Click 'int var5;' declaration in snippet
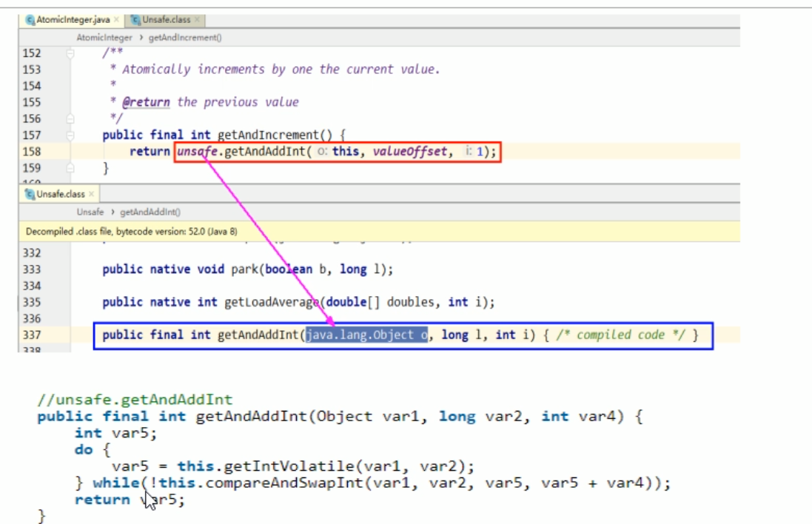The height and width of the screenshot is (524, 812). (x=115, y=434)
